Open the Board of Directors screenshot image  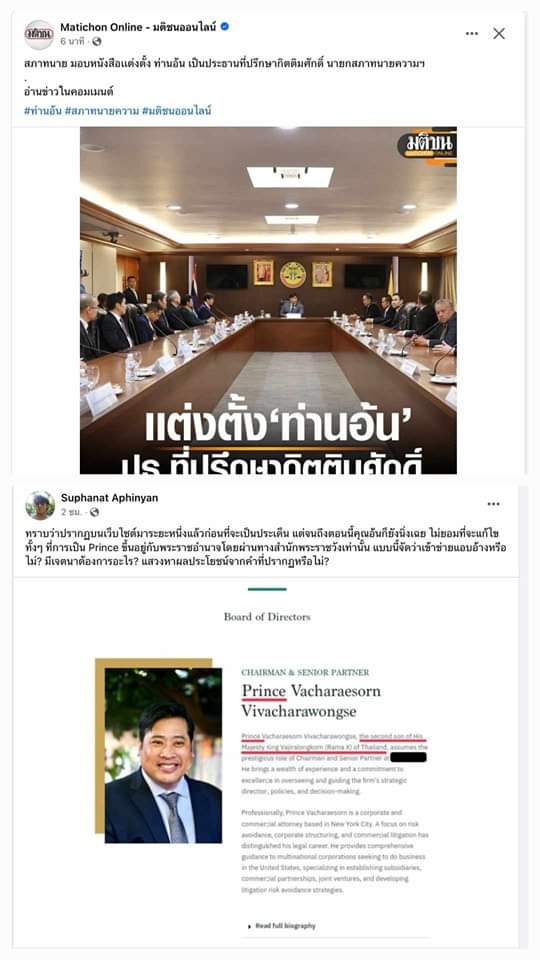[266, 762]
